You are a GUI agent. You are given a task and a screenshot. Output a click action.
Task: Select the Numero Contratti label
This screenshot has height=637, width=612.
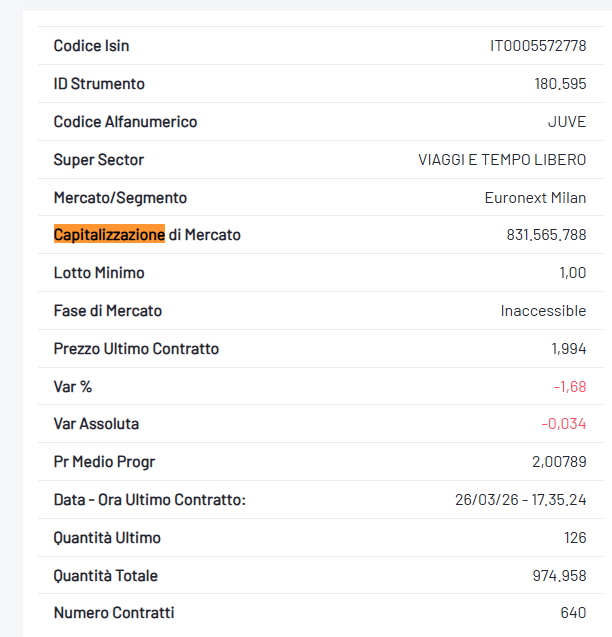pos(113,613)
